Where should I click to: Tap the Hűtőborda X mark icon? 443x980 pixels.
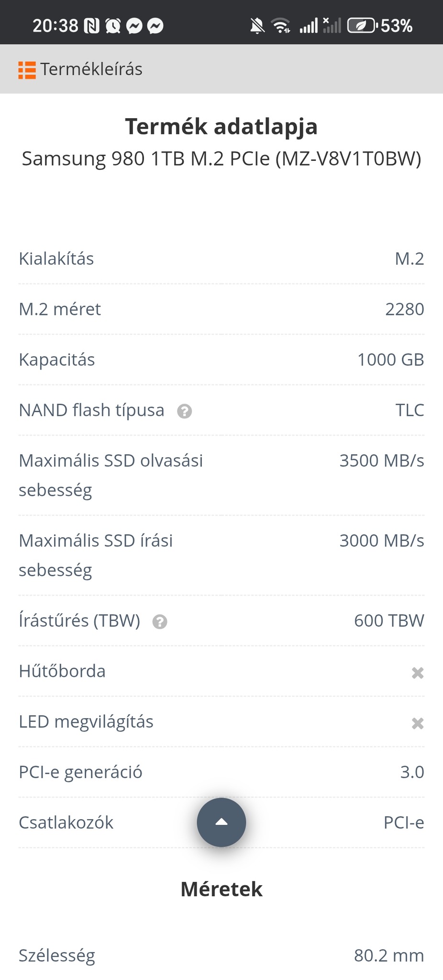click(x=418, y=673)
